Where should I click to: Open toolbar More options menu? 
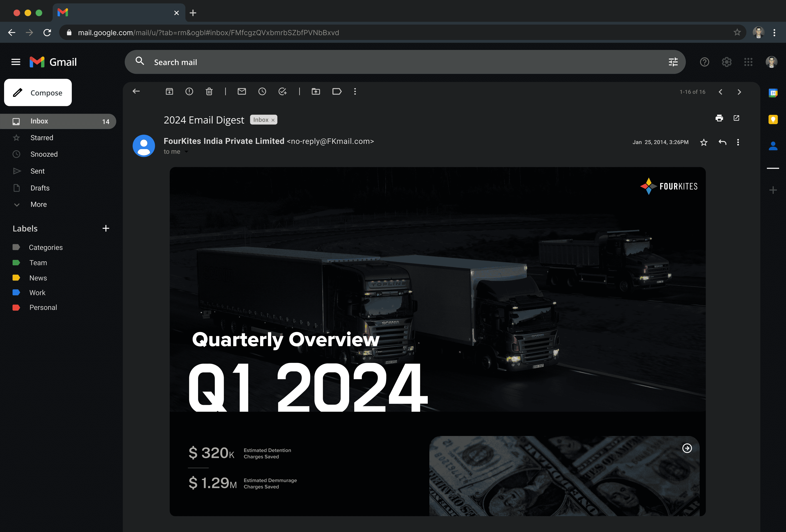coord(355,91)
